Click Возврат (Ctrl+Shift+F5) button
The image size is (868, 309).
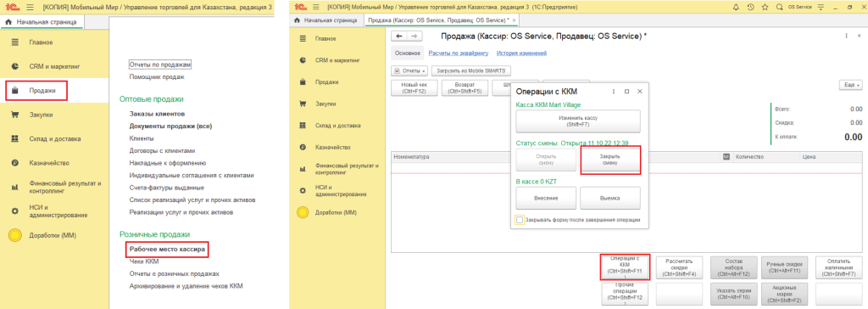465,87
